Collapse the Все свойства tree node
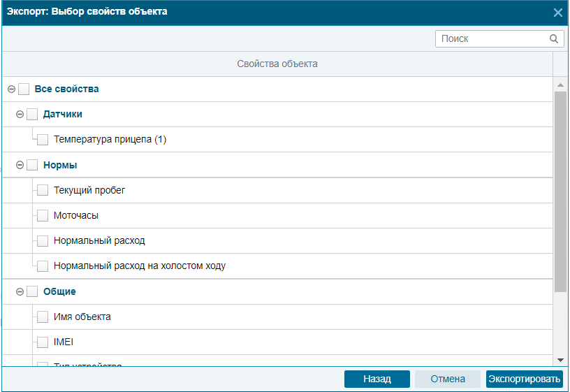Viewport: 570px width, 392px height. coord(12,89)
